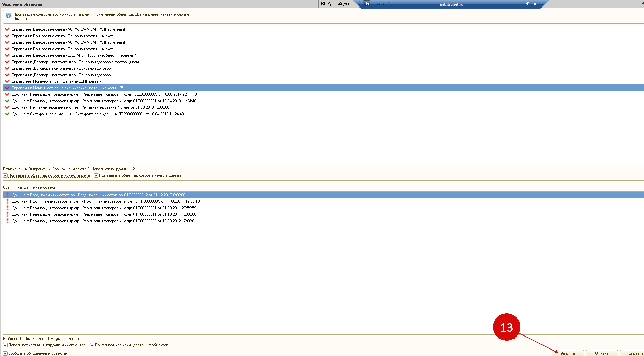Click red check icon of Регламентированный отчет row
644x356 pixels.
[7, 107]
